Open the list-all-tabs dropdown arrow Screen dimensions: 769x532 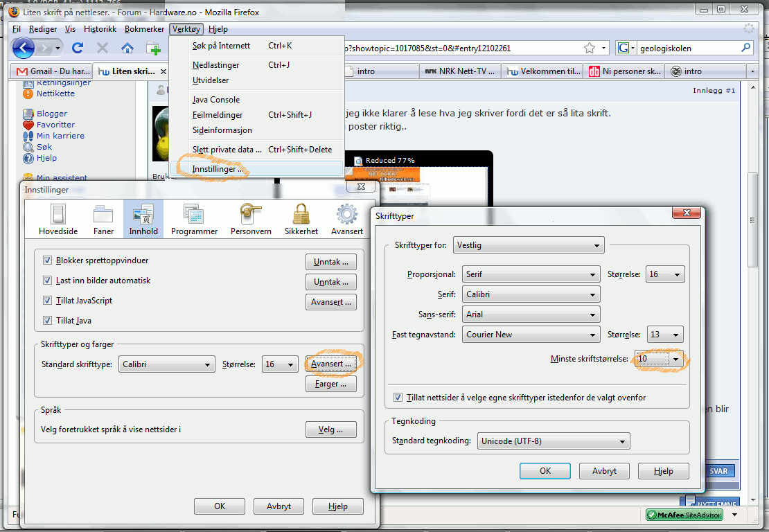click(x=752, y=71)
